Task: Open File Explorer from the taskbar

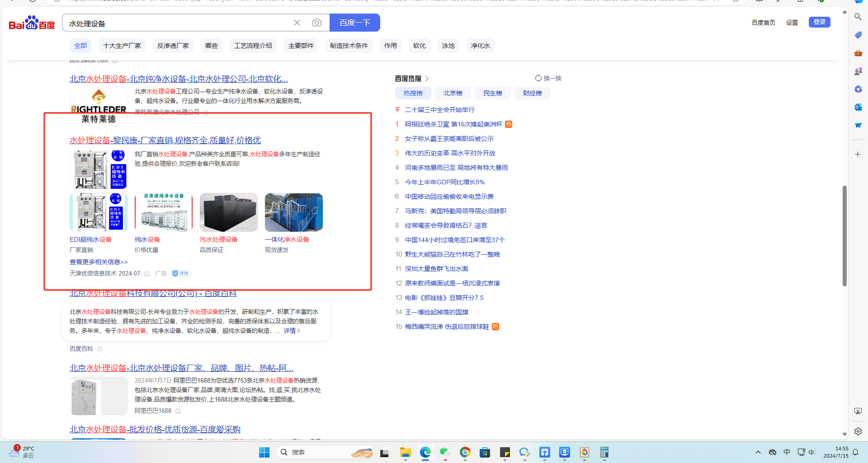Action: [405, 452]
